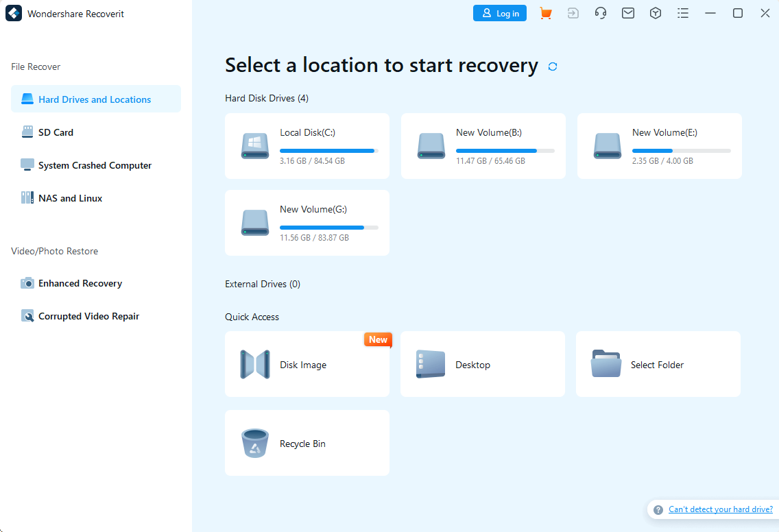The image size is (779, 532).
Task: Click the Corrupted Video Repair icon
Action: click(27, 316)
